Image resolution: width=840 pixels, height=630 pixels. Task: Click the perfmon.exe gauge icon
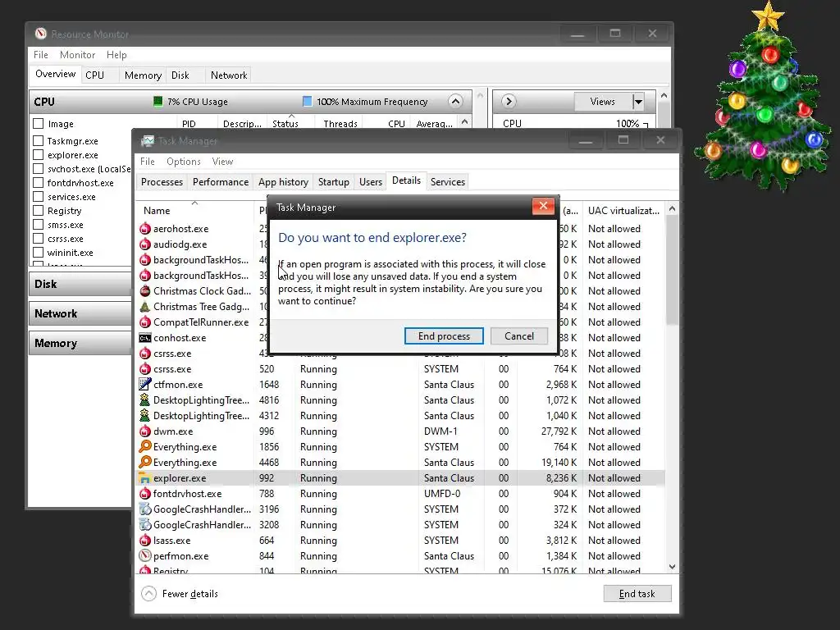pyautogui.click(x=144, y=555)
